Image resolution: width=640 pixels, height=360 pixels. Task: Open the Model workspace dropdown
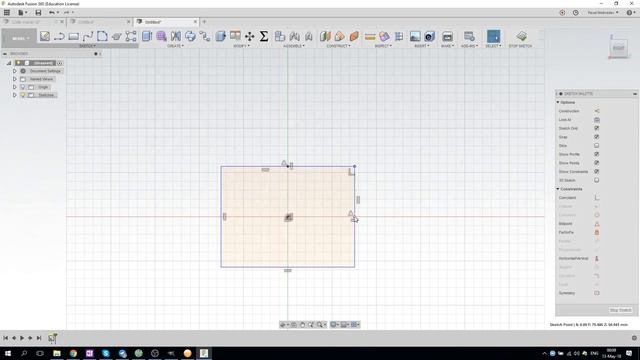[19, 38]
